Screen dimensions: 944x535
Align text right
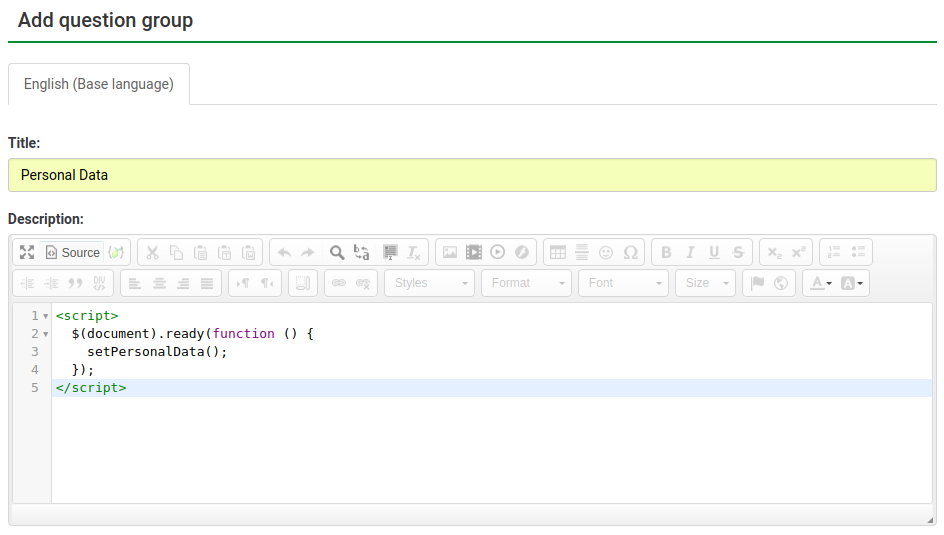(183, 283)
